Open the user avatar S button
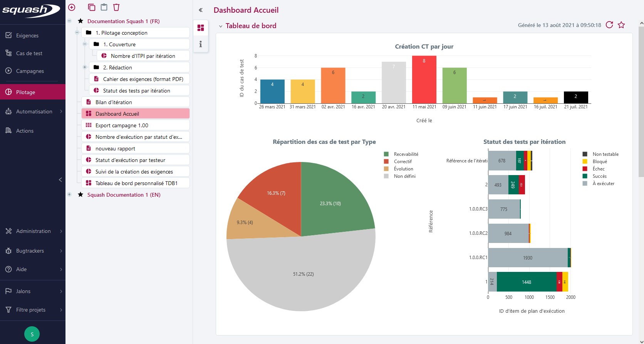The width and height of the screenshot is (644, 344). [32, 334]
